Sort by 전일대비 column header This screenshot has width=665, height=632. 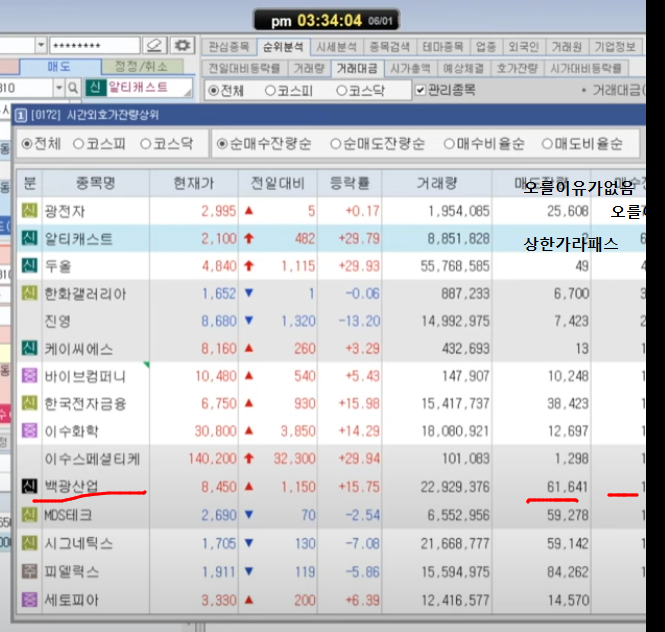(278, 183)
